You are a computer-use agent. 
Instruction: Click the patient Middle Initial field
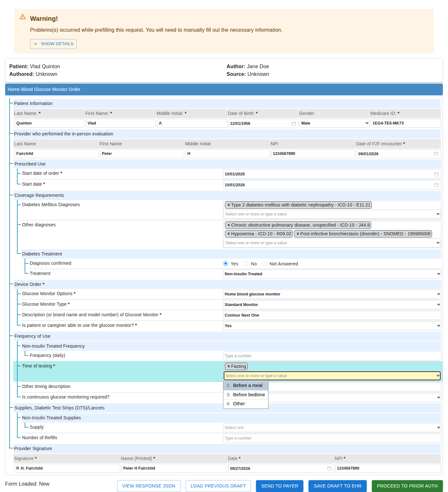pyautogui.click(x=192, y=123)
